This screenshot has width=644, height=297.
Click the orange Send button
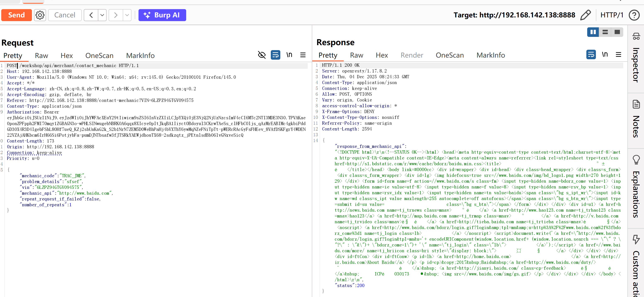click(x=17, y=15)
